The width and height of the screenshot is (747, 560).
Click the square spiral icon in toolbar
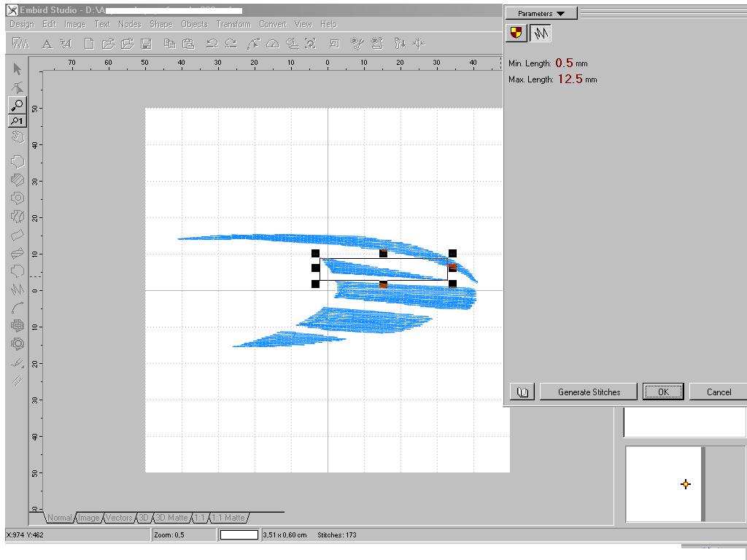tap(334, 44)
